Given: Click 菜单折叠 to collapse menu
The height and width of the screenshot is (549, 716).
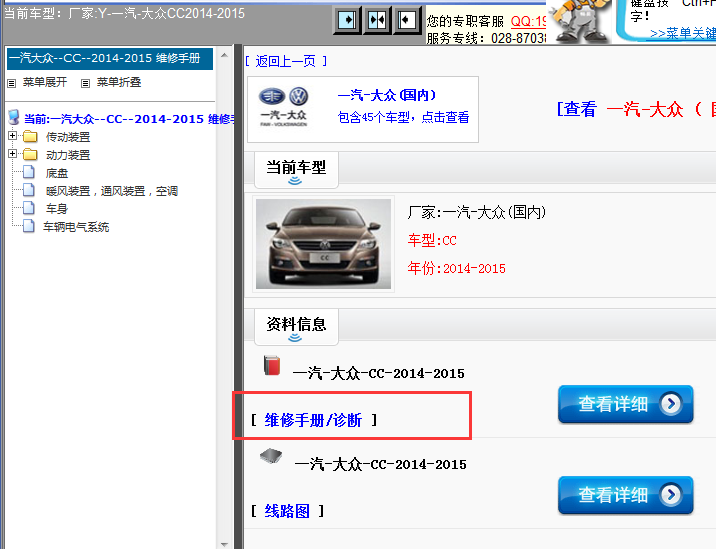Looking at the screenshot, I should [x=119, y=82].
